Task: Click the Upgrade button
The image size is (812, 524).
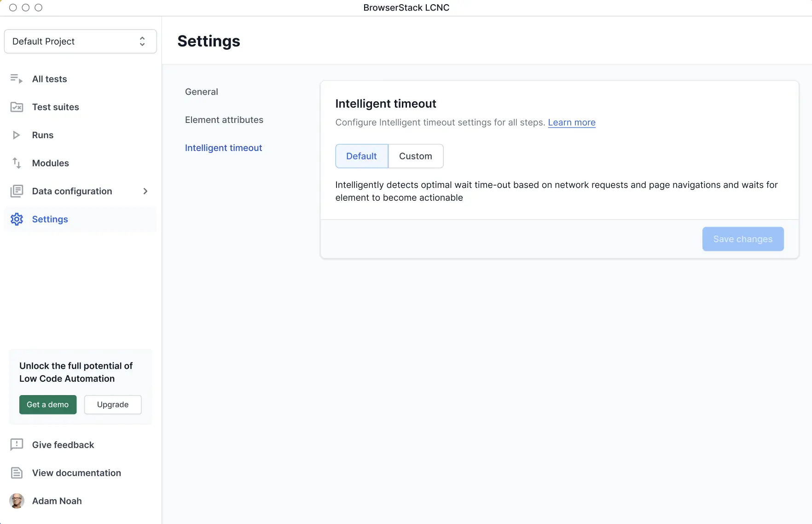Action: (113, 405)
